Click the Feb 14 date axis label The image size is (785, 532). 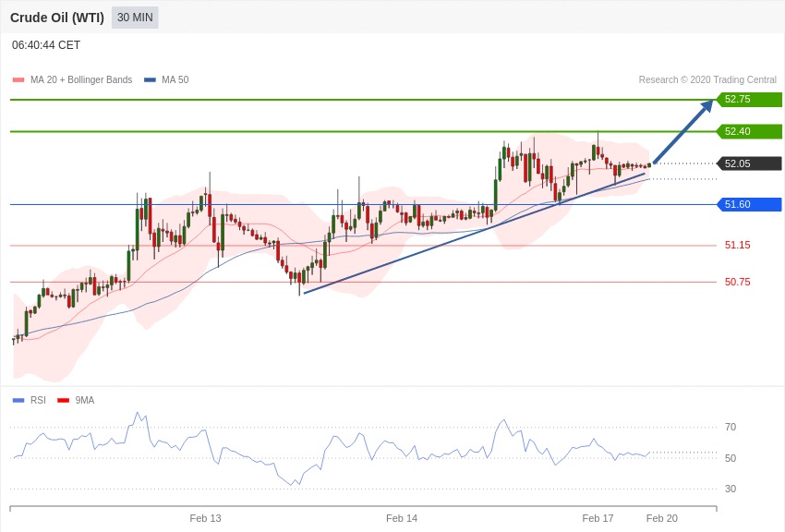[x=402, y=518]
